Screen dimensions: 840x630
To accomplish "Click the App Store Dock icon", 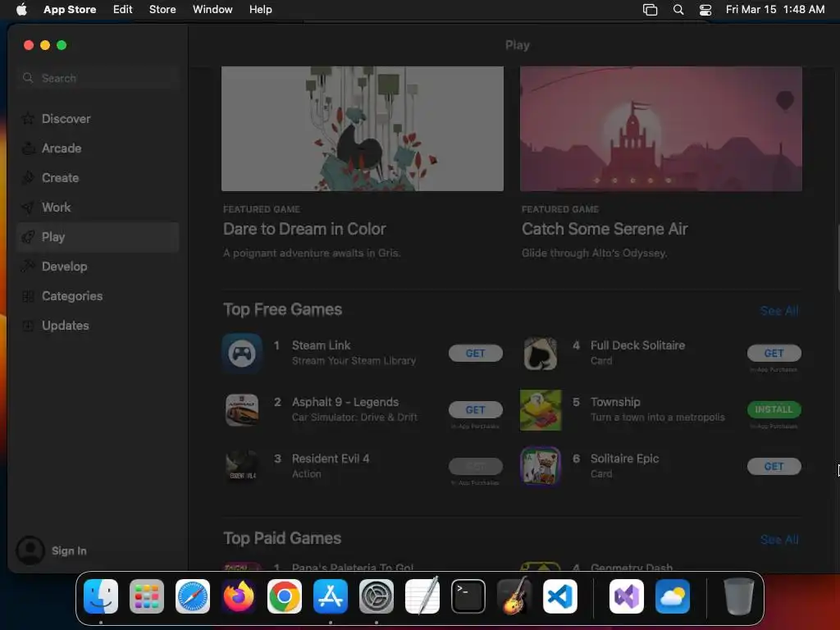I will click(331, 596).
